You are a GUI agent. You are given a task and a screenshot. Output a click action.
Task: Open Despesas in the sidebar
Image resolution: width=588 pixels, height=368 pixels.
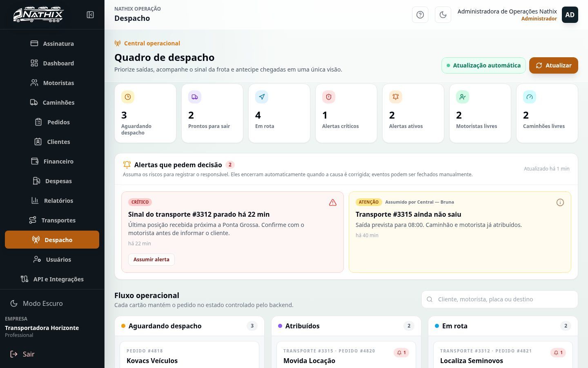pos(52,181)
